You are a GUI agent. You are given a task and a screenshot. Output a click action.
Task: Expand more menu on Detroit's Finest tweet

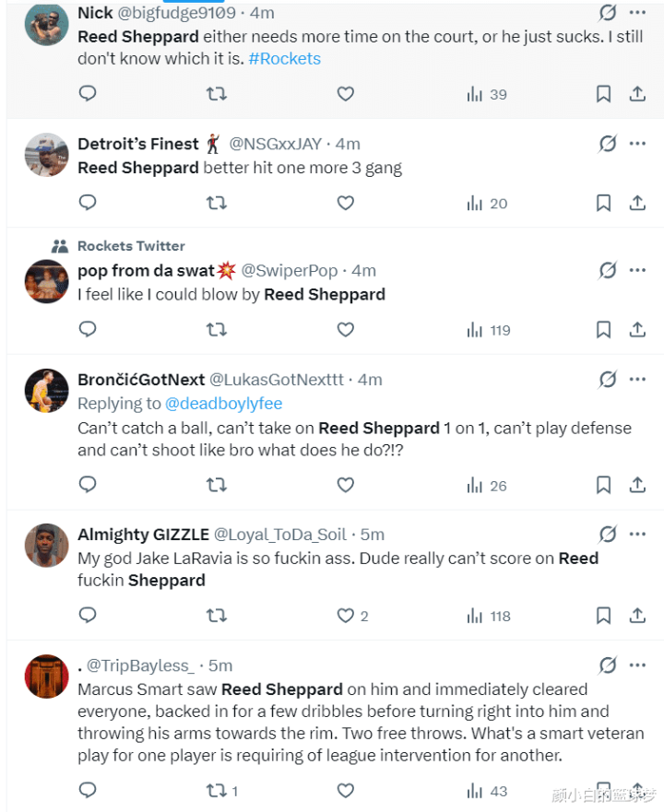click(637, 144)
